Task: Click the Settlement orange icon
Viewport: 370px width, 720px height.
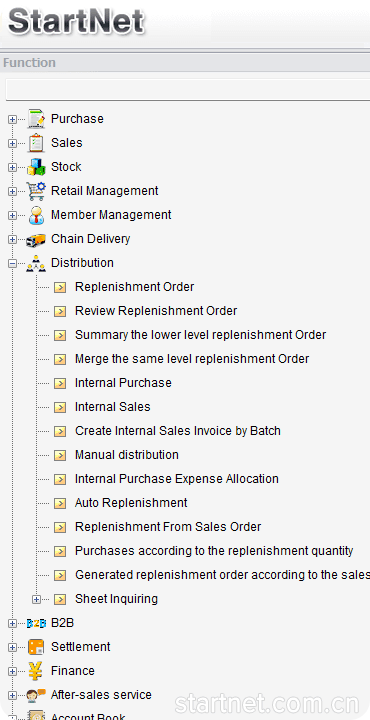Action: pyautogui.click(x=36, y=647)
